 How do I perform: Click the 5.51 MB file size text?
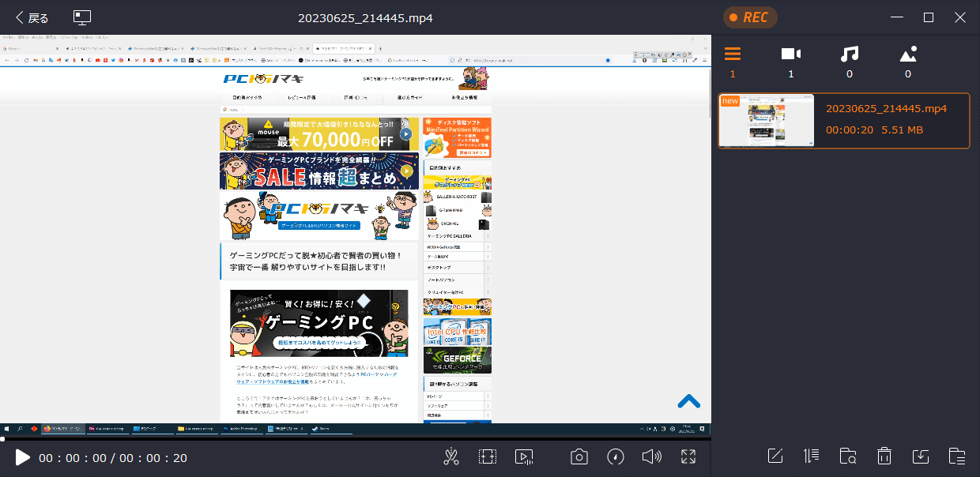point(903,130)
